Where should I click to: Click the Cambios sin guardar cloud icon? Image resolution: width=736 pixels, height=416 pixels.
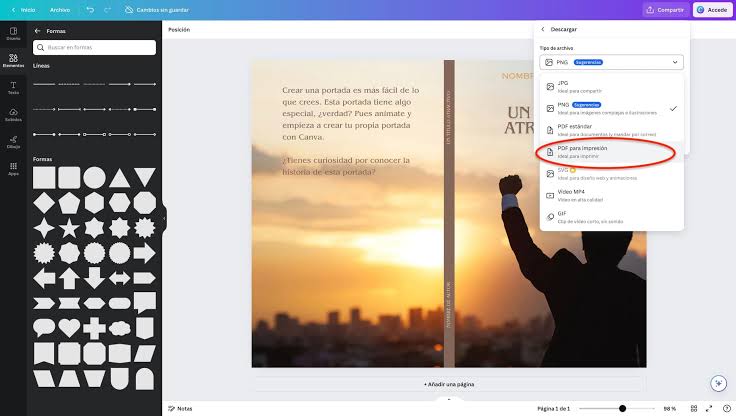pos(129,10)
